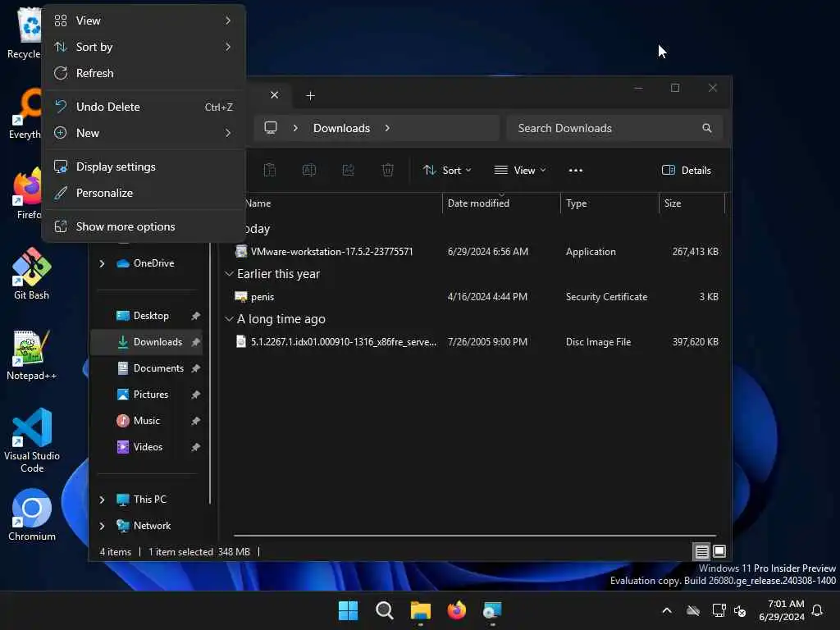
Task: Select the Visual Studio Code desktop icon
Action: click(32, 441)
